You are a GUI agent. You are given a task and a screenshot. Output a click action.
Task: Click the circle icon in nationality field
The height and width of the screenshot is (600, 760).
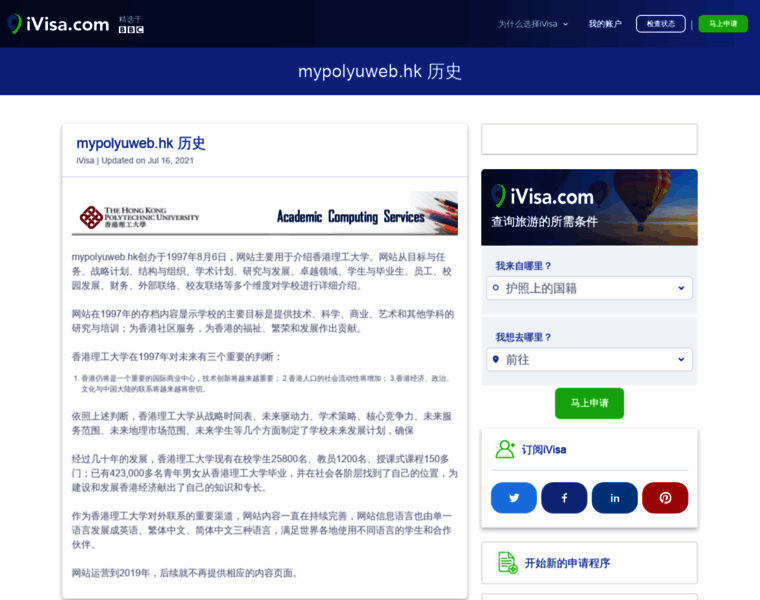pos(495,288)
